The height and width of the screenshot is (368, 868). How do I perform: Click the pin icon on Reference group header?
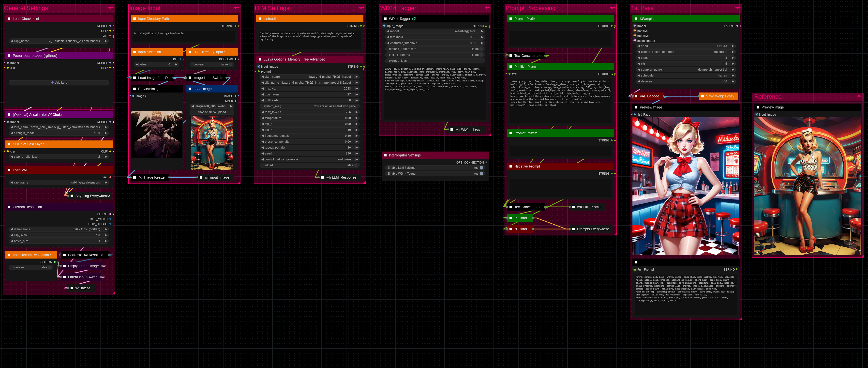[x=860, y=96]
